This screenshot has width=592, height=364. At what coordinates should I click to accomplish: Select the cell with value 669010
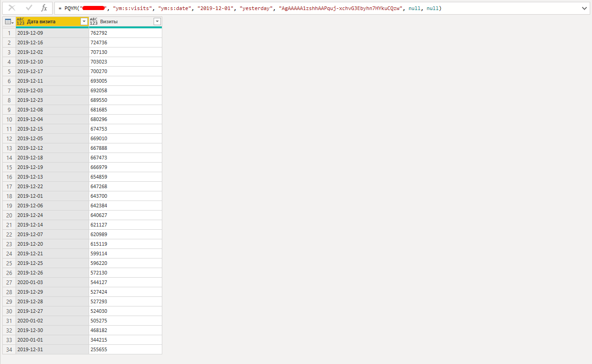point(125,138)
